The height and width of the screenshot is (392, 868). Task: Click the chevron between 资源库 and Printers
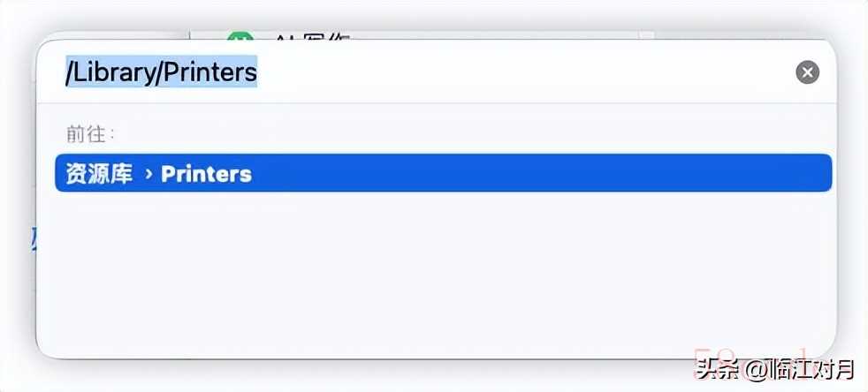tap(148, 174)
